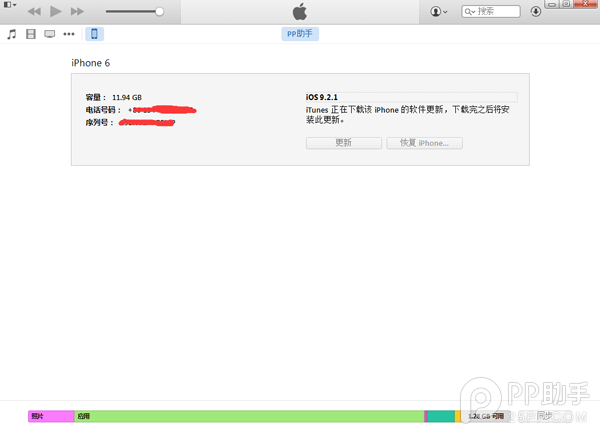Switch to Movies library icon
The height and width of the screenshot is (431, 600).
coord(31,34)
